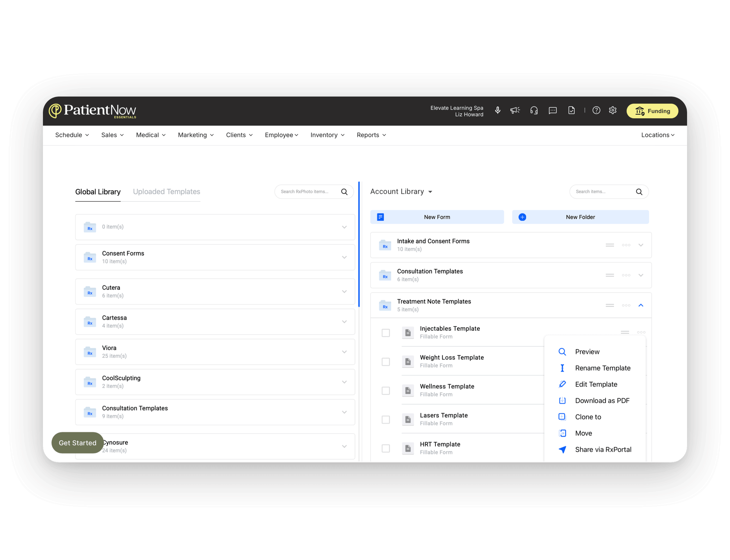Click the Consent Forms Rx folder icon
This screenshot has width=730, height=560.
pos(90,257)
